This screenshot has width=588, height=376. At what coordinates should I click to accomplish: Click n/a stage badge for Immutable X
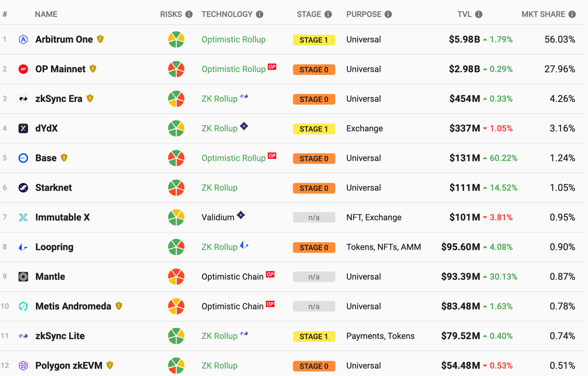(314, 217)
